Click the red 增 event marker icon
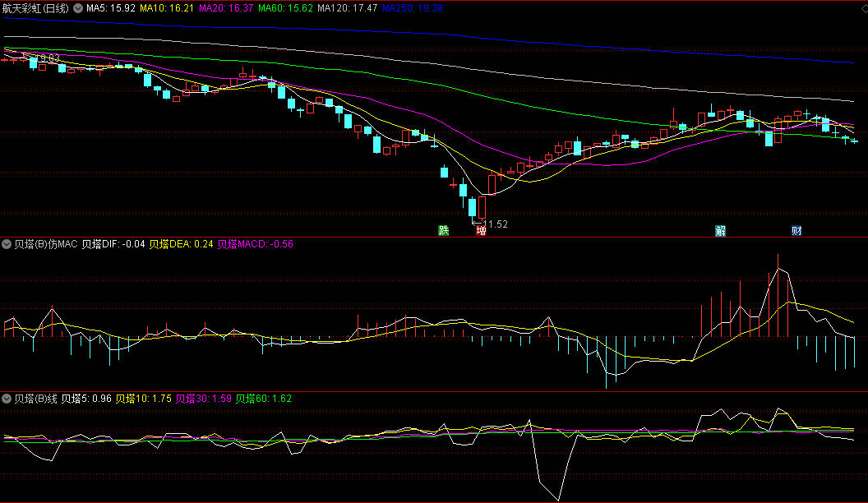 pos(481,230)
